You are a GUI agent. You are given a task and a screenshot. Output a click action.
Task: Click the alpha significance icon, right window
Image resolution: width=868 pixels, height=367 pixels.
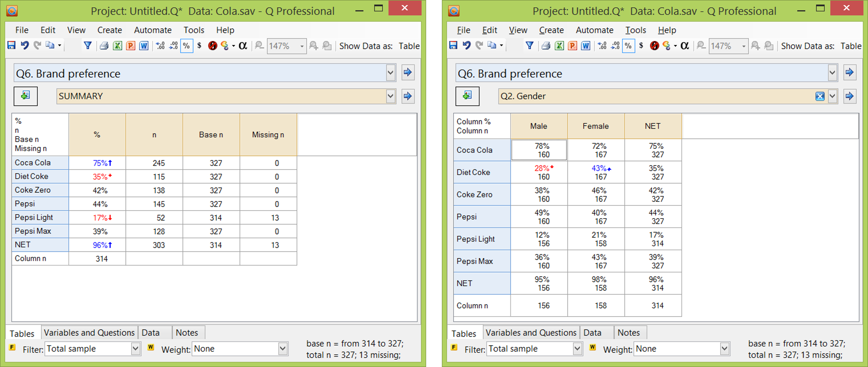(x=685, y=46)
